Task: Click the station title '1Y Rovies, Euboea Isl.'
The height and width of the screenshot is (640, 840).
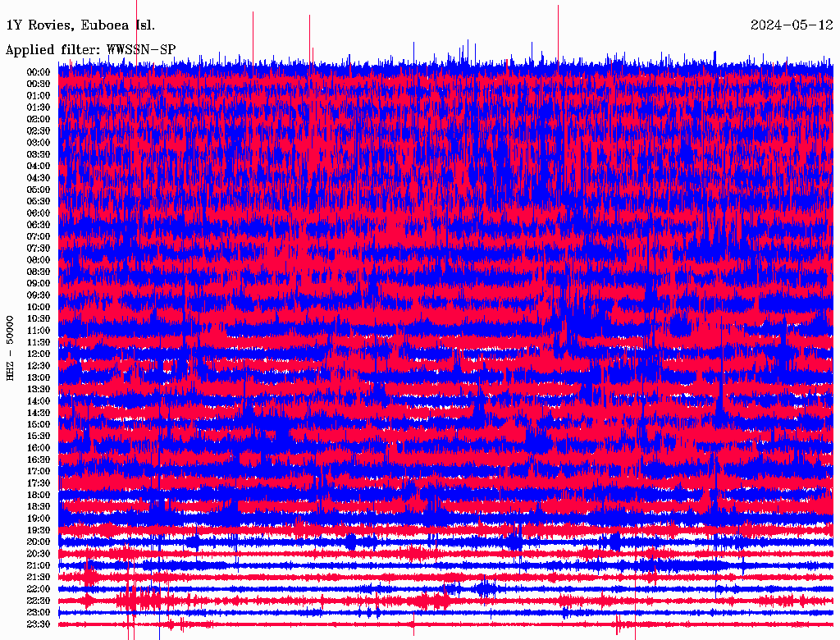Action: point(80,25)
